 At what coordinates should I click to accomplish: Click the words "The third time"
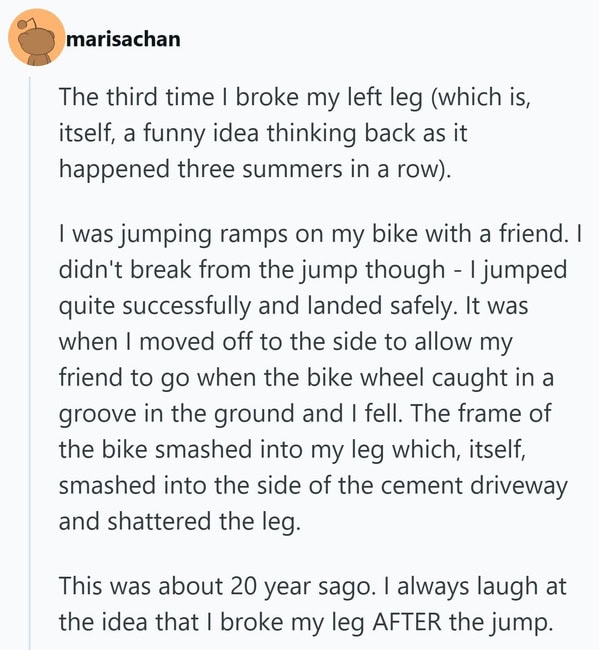click(x=136, y=97)
